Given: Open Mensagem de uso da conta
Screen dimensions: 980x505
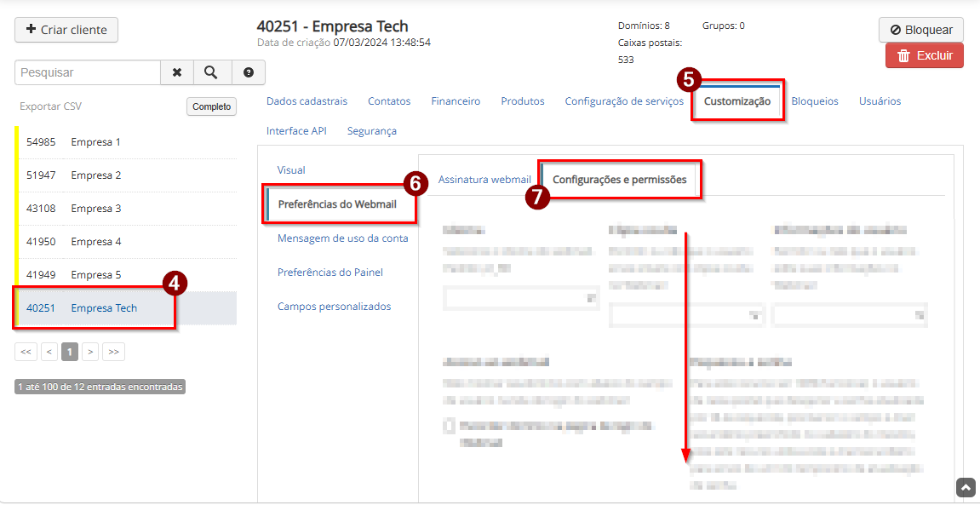Looking at the screenshot, I should [x=343, y=238].
